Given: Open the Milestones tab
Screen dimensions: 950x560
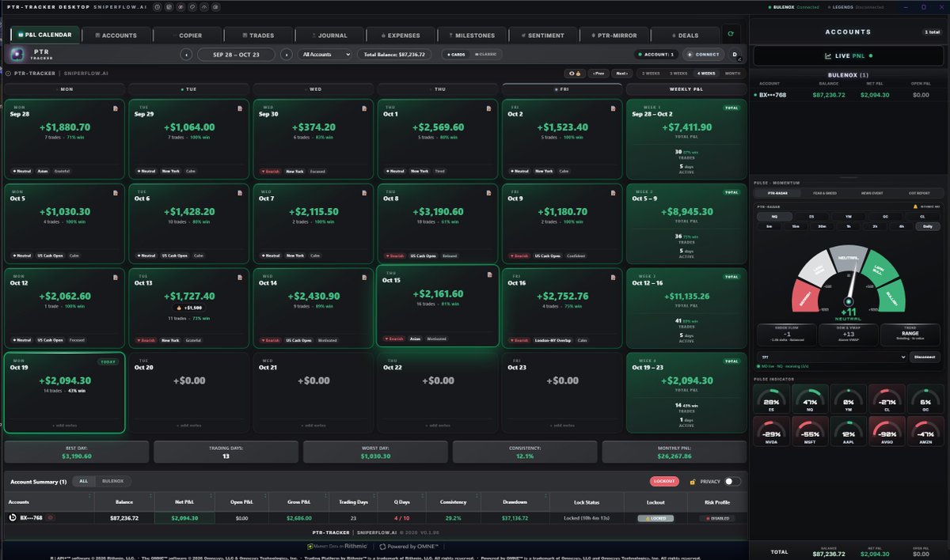Looking at the screenshot, I should point(470,35).
